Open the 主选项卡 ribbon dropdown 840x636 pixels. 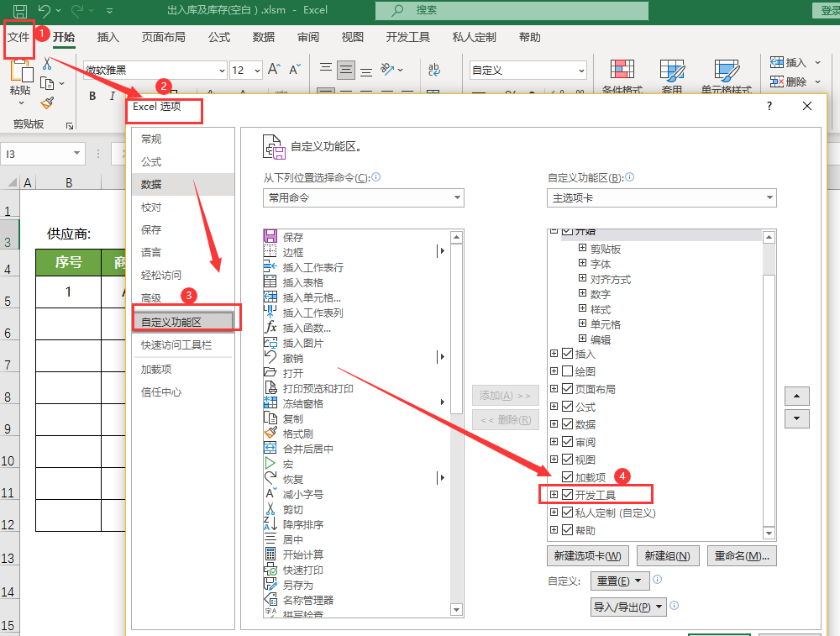pos(662,197)
